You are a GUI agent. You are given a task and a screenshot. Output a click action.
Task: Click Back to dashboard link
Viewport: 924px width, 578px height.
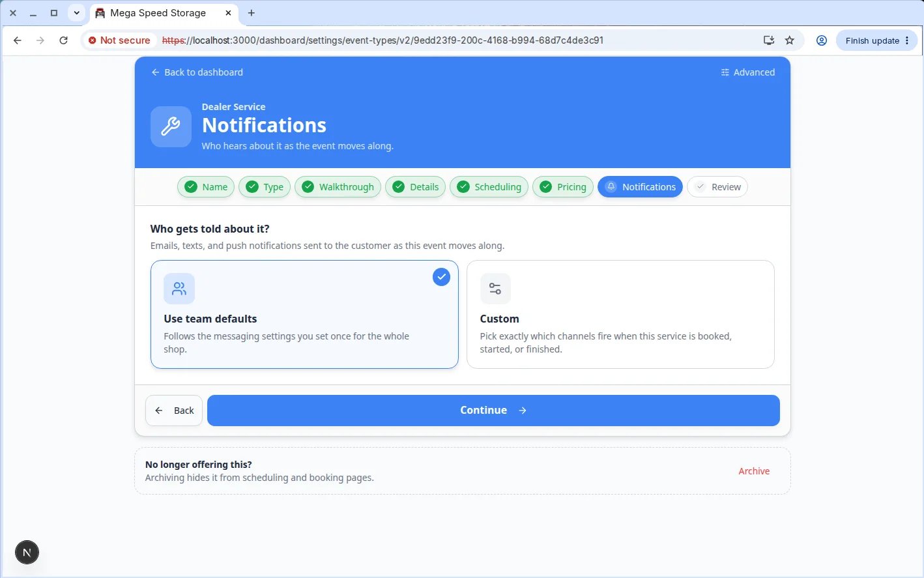(x=197, y=72)
